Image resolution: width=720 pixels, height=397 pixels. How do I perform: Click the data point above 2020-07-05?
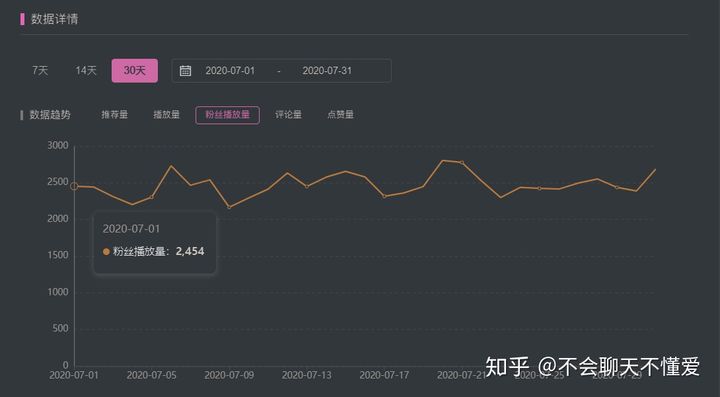coord(152,197)
